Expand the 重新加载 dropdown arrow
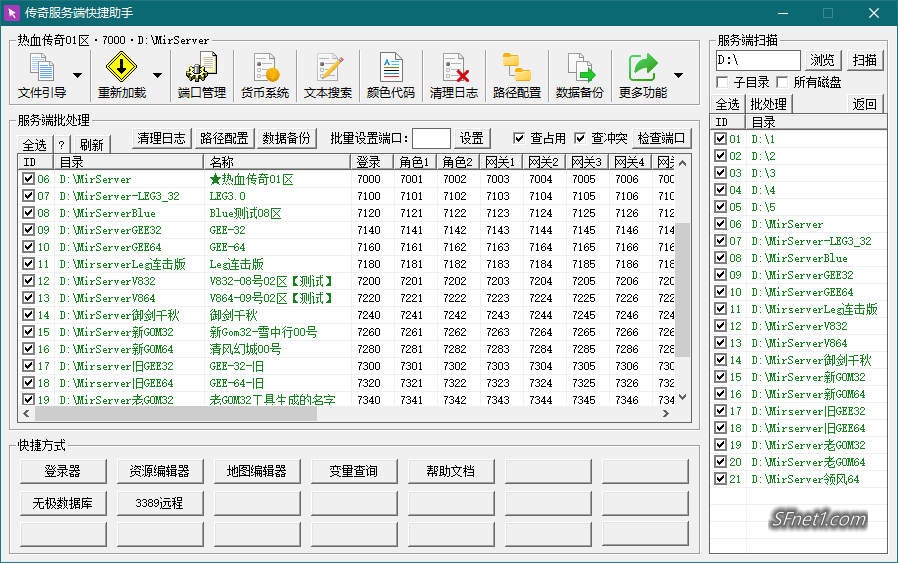 (157, 75)
